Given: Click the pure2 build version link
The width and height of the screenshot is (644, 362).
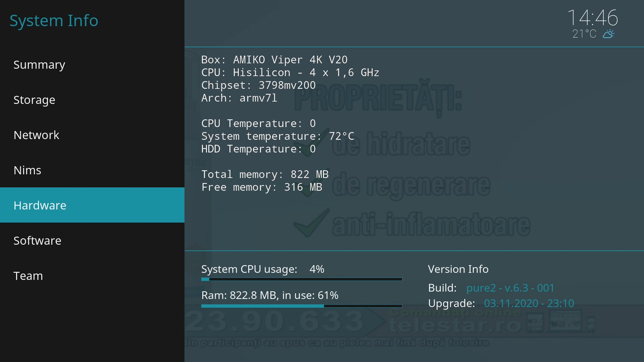Looking at the screenshot, I should [510, 288].
